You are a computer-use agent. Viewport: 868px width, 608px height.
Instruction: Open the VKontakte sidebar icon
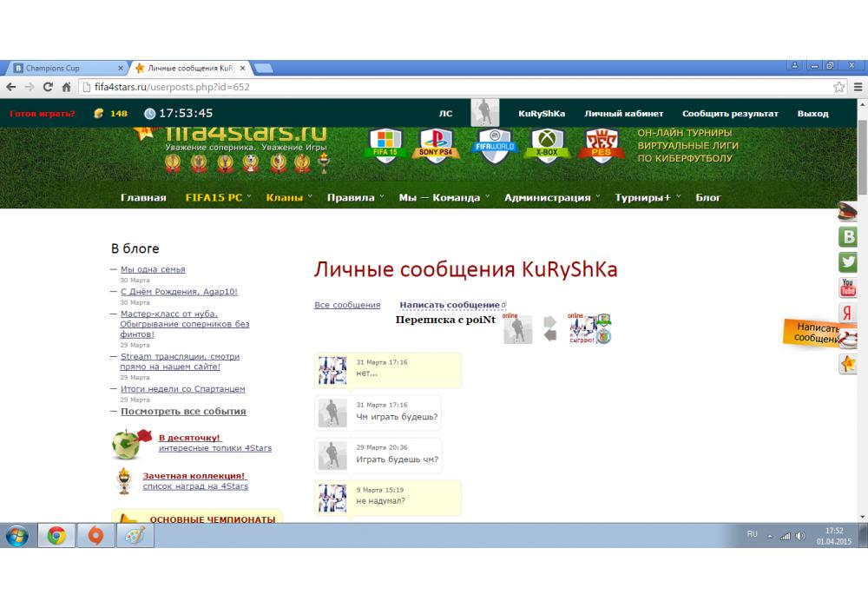(848, 236)
